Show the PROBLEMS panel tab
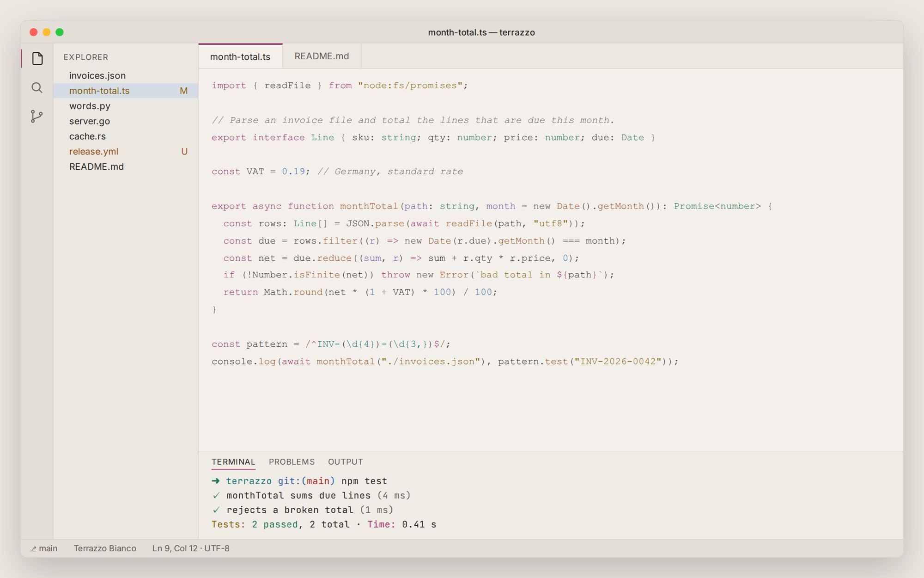Screen dimensions: 924x578 (x=292, y=461)
